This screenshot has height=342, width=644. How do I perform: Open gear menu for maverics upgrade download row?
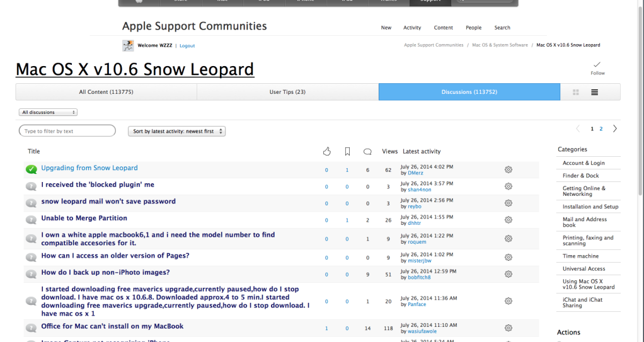point(509,301)
